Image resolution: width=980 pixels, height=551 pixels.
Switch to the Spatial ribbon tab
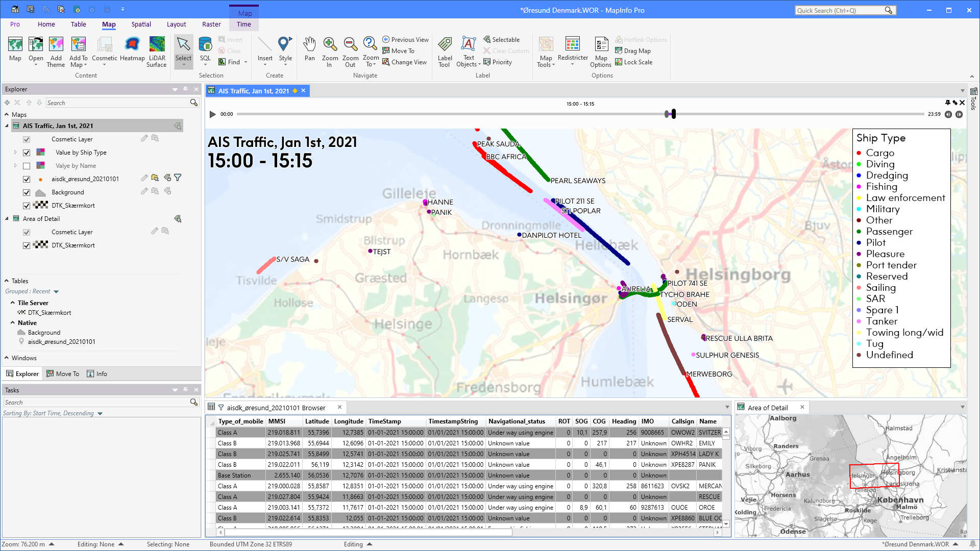(141, 24)
